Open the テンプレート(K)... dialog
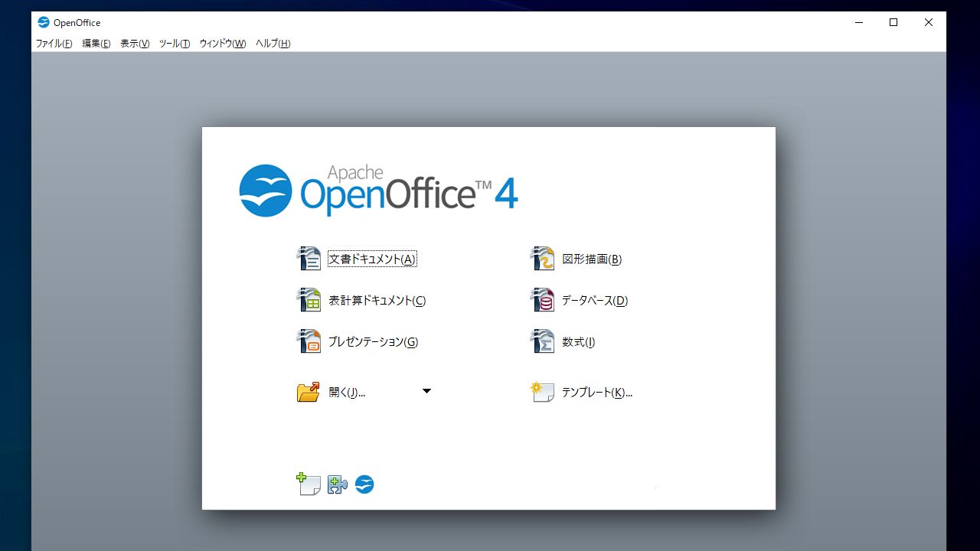The height and width of the screenshot is (551, 980). coord(597,393)
